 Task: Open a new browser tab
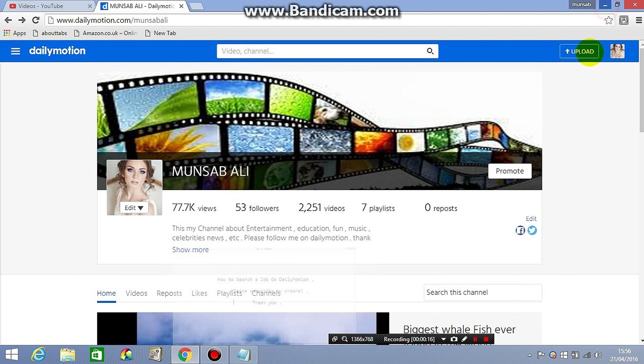tap(196, 6)
